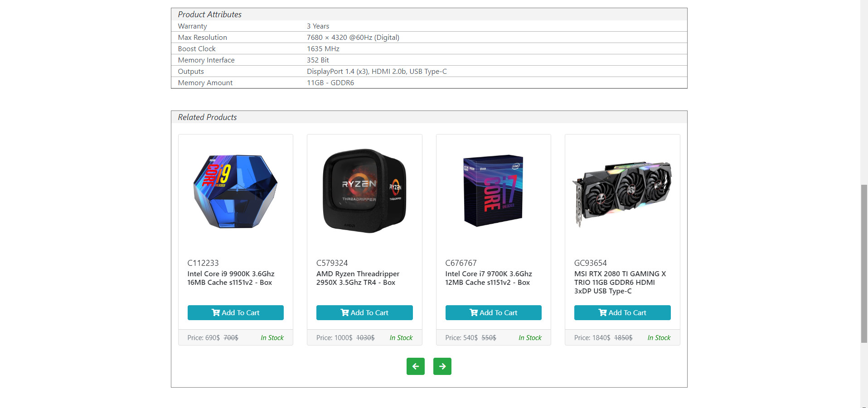Add AMD Ryzen Threadripper 2950X to cart
The image size is (868, 408).
364,312
